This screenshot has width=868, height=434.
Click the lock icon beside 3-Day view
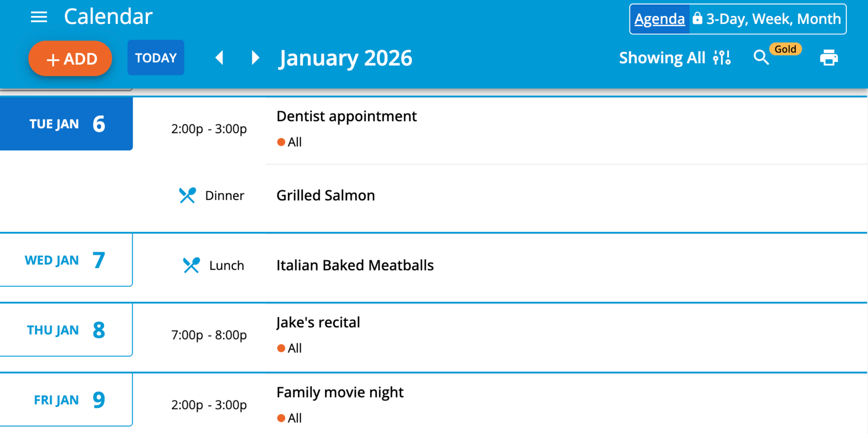(697, 18)
